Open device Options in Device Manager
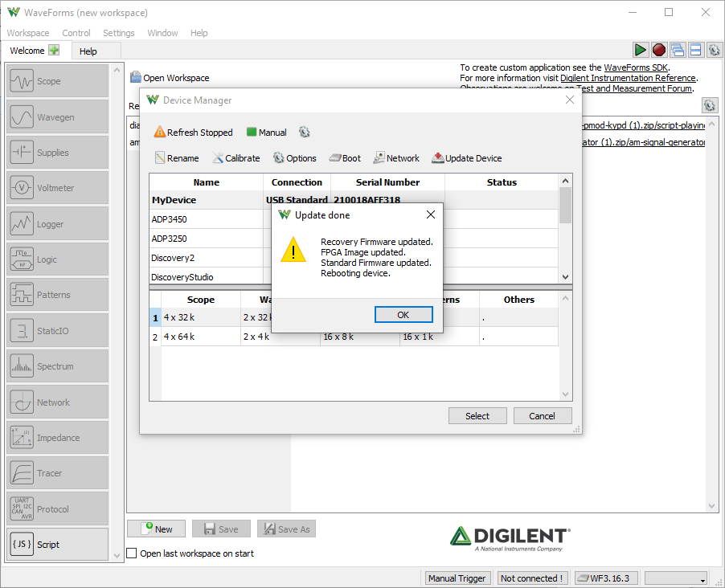This screenshot has width=725, height=588. pos(294,158)
